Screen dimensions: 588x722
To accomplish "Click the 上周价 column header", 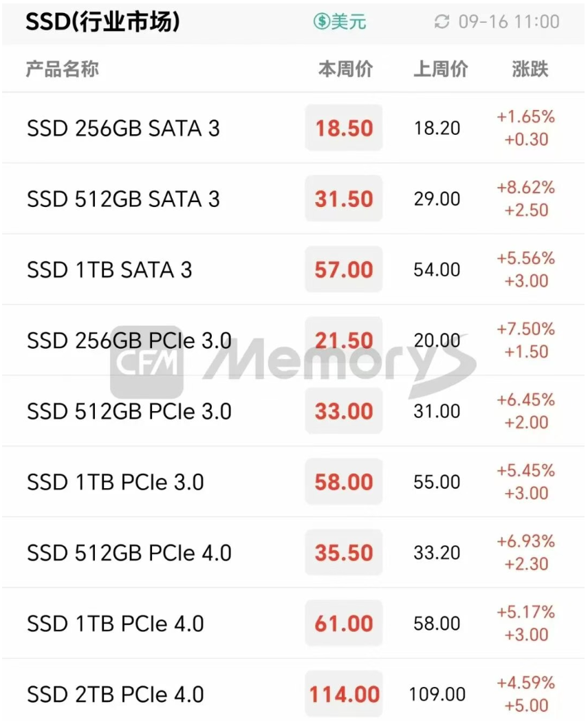I will pyautogui.click(x=440, y=69).
